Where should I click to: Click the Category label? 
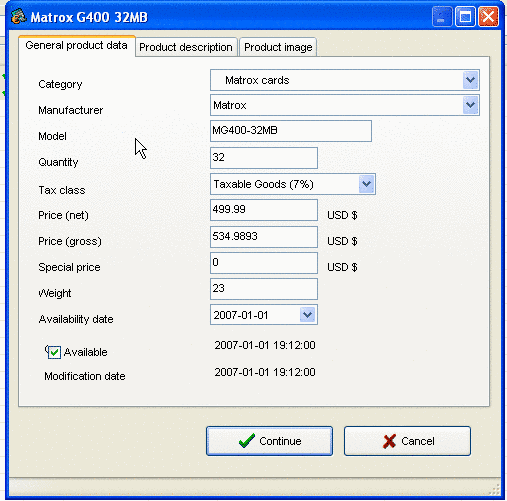pyautogui.click(x=60, y=84)
